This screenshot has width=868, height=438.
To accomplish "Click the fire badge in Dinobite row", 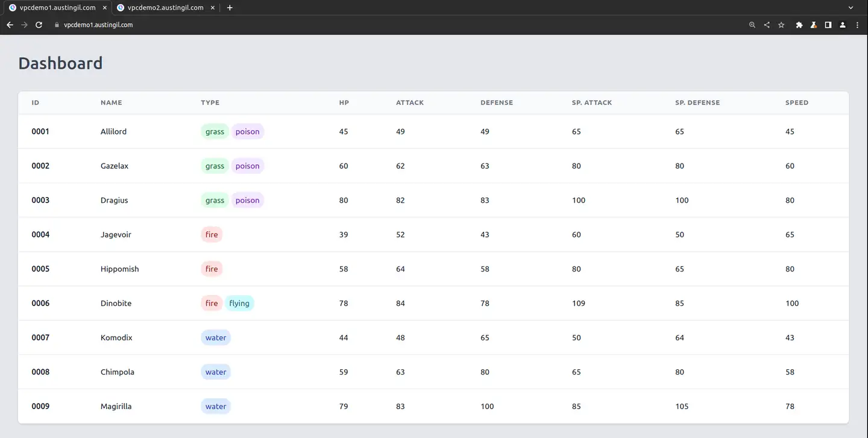I will pyautogui.click(x=212, y=303).
